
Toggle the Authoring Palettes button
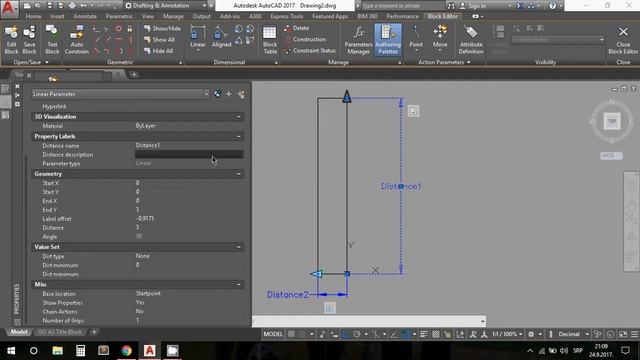point(388,40)
